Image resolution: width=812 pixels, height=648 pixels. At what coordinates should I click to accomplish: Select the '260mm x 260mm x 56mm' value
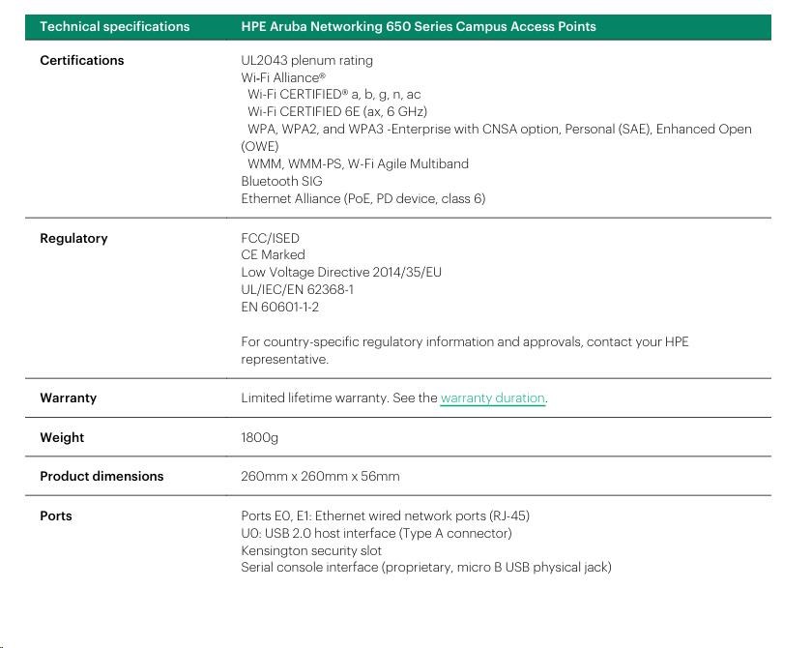pos(320,476)
